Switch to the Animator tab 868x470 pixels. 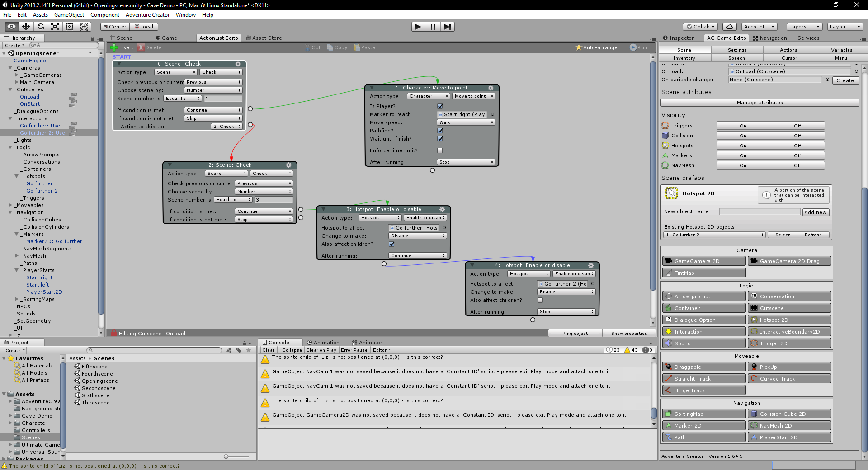(367, 343)
